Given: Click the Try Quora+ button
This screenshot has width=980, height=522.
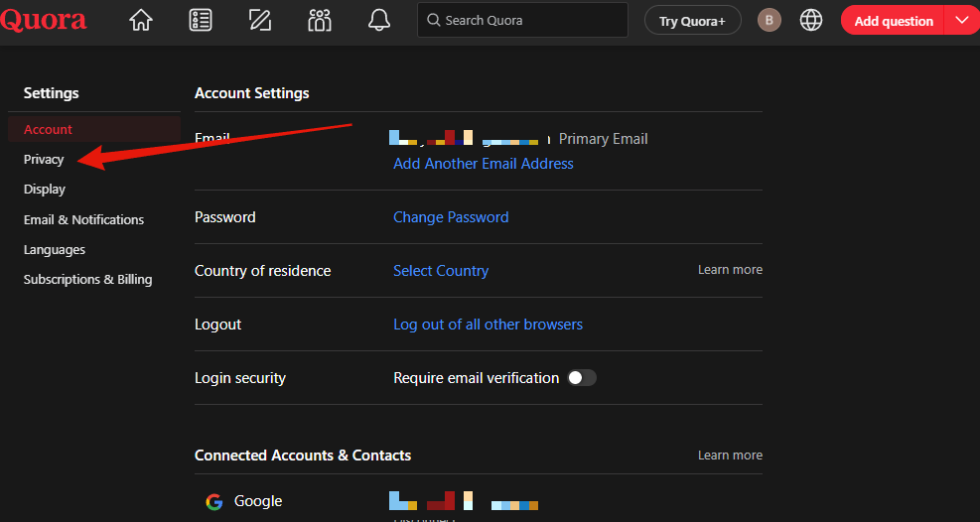Looking at the screenshot, I should tap(692, 21).
